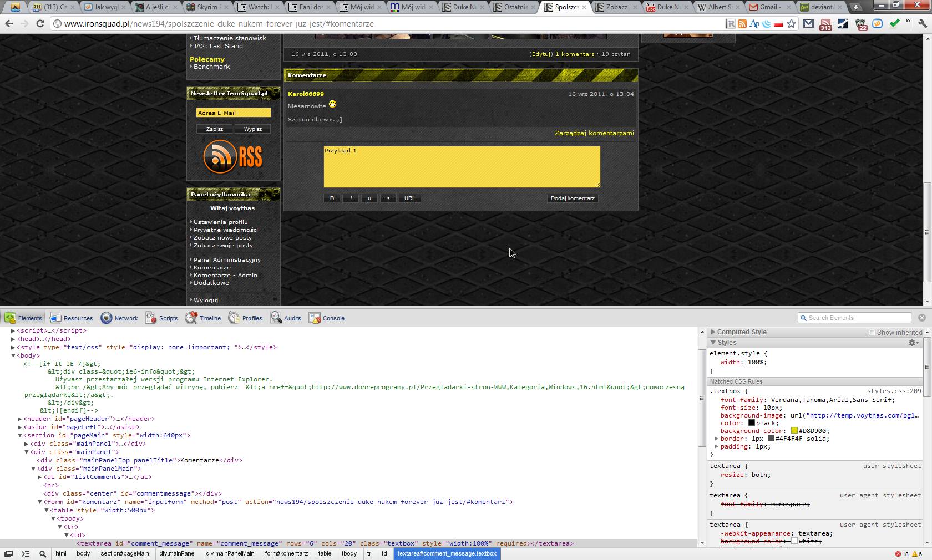Image resolution: width=932 pixels, height=560 pixels.
Task: Click the Dodaj komentarz button
Action: point(573,198)
